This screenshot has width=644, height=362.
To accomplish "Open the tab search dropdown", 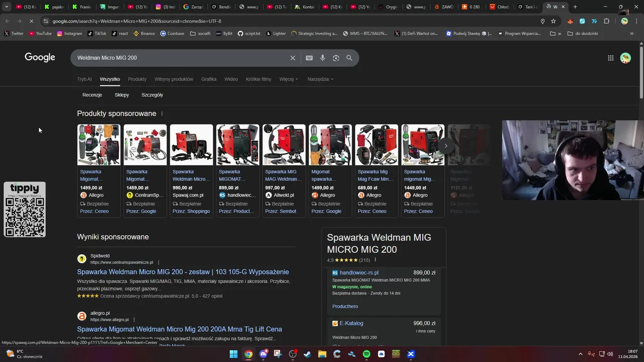I will (7, 7).
